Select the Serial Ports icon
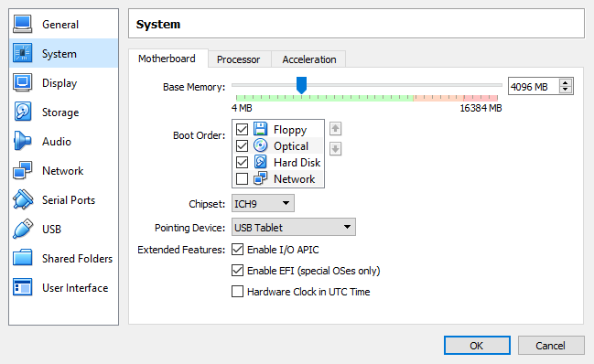Screen dimensions: 594x364 tap(22, 199)
